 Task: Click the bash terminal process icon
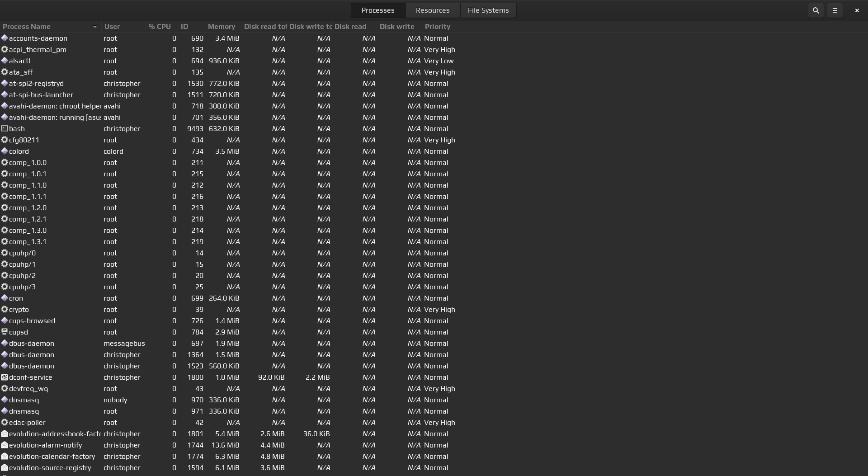click(5, 128)
